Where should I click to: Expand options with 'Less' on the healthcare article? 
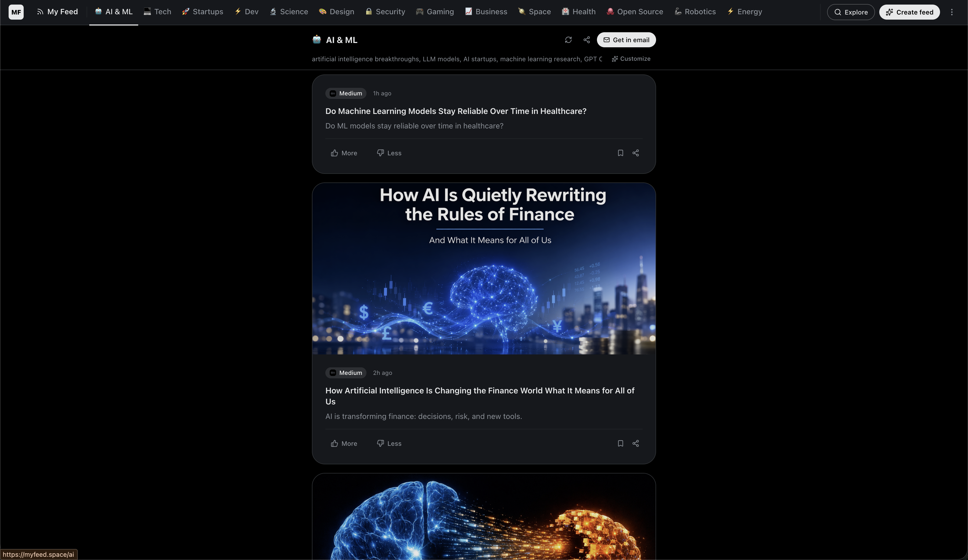[x=388, y=153]
